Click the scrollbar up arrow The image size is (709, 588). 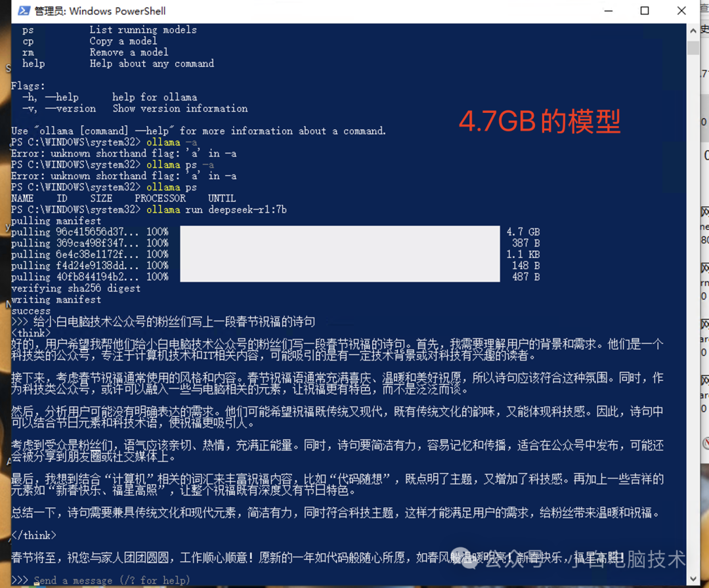(x=693, y=31)
